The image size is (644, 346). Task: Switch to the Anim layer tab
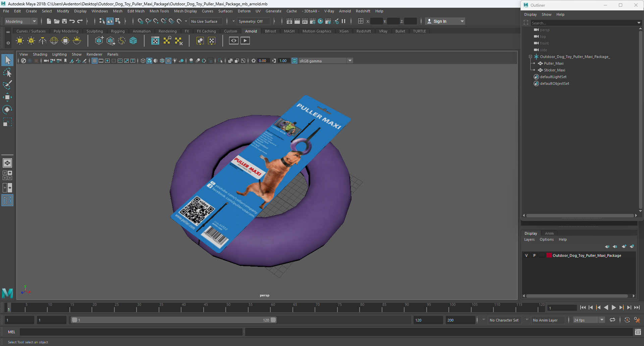point(549,233)
